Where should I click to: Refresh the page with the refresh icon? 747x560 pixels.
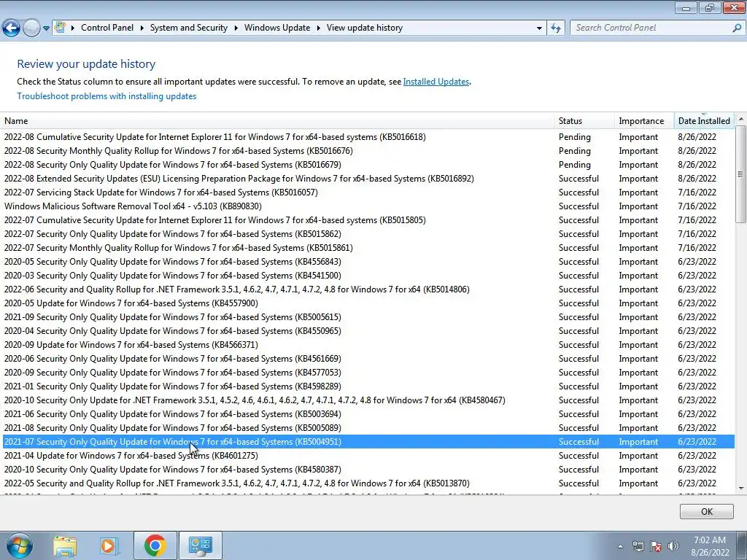point(555,28)
